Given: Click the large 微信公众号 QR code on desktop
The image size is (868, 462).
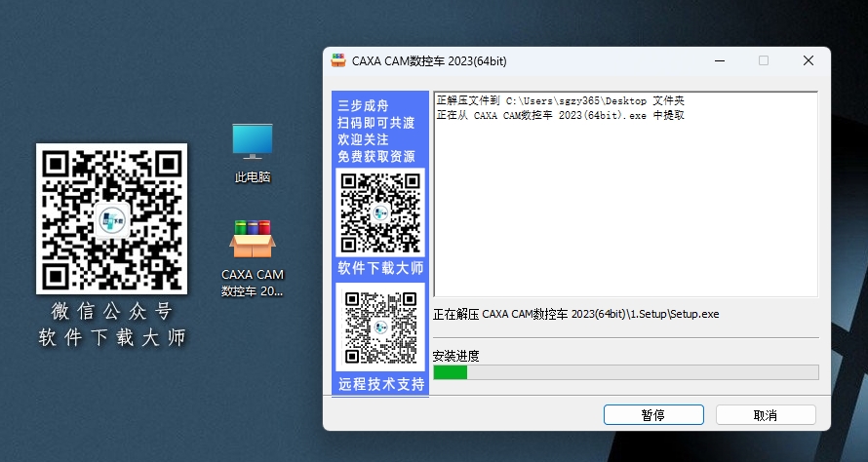Looking at the screenshot, I should [x=112, y=218].
